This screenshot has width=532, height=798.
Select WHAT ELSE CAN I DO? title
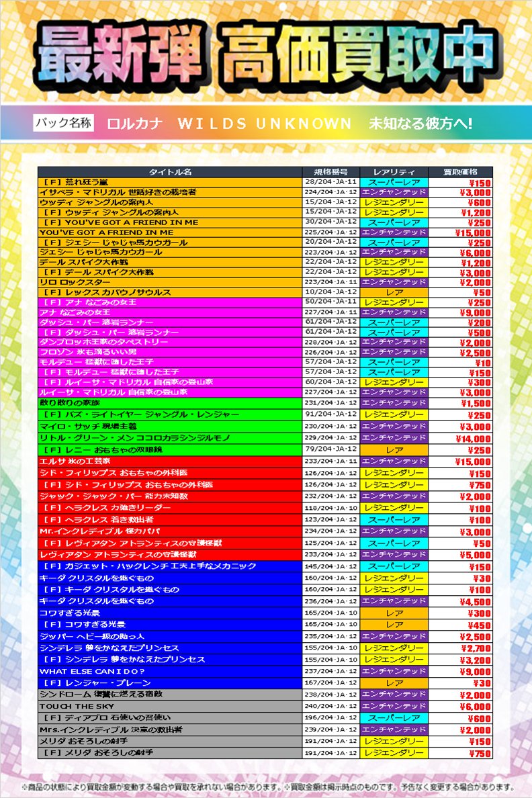pos(170,672)
